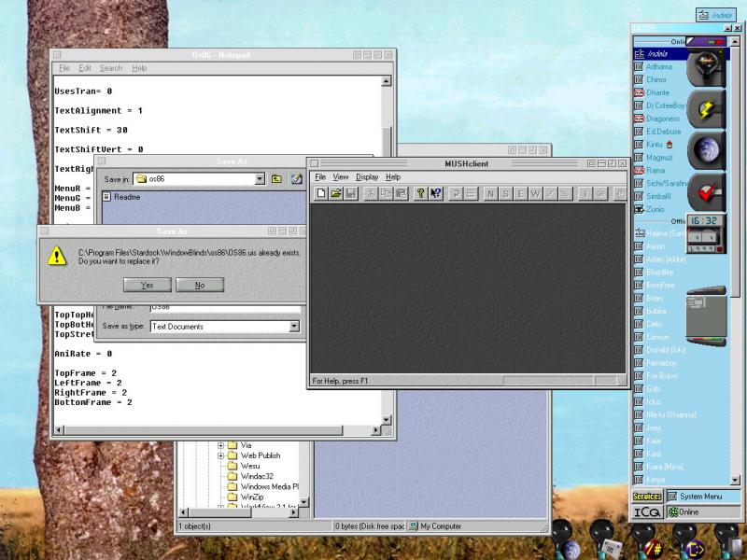Click the yellow Help question mark icon
Image resolution: width=747 pixels, height=560 pixels.
click(x=421, y=193)
